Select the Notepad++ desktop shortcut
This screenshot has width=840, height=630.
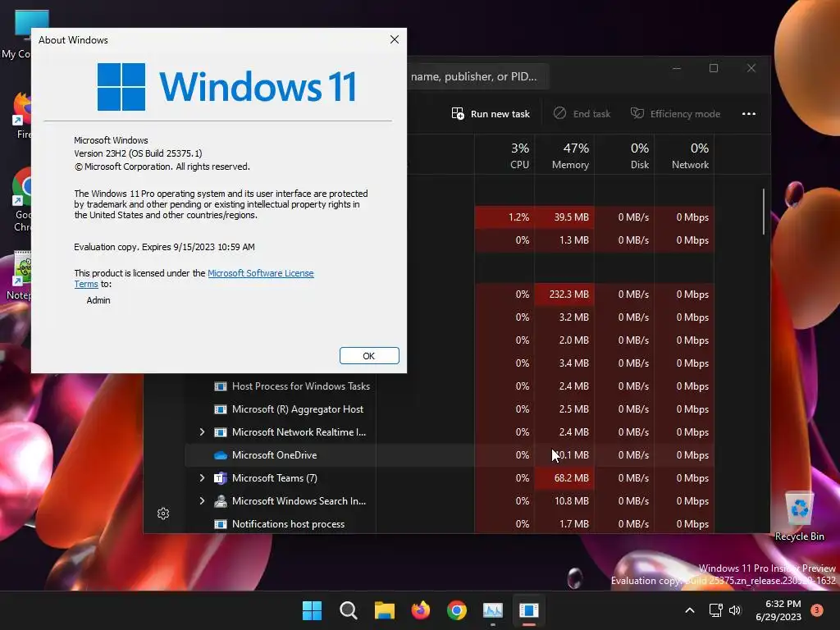pyautogui.click(x=17, y=276)
